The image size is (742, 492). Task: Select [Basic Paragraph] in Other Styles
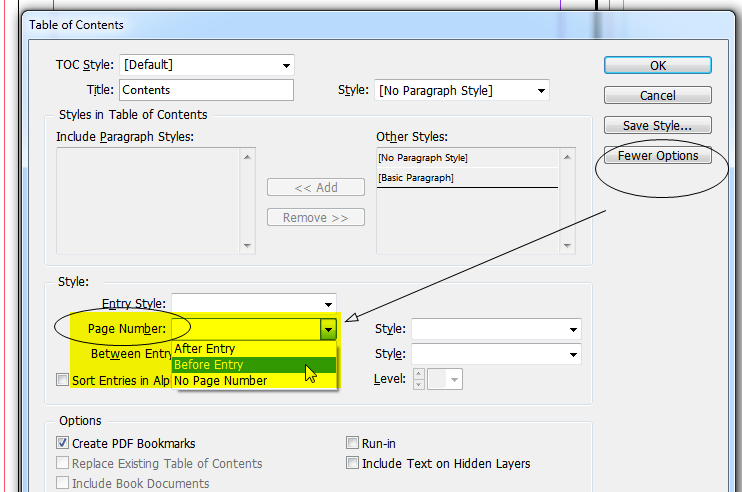[468, 178]
